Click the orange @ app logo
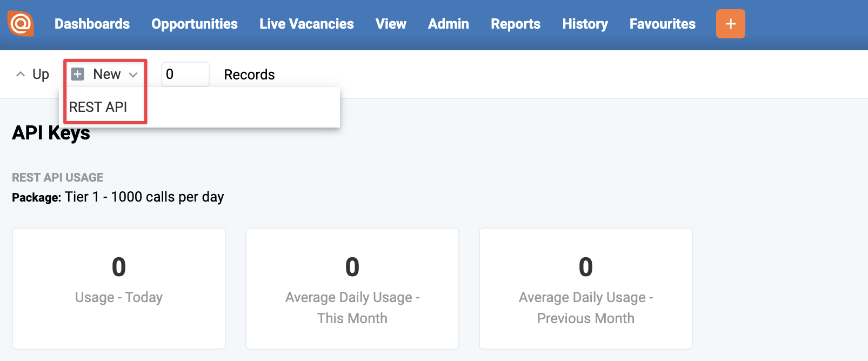This screenshot has width=868, height=361. (21, 24)
